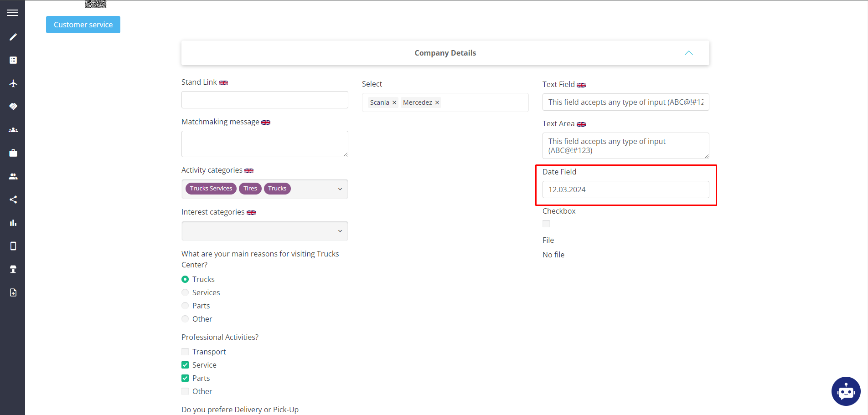Open the hamburger menu at top left

click(12, 12)
